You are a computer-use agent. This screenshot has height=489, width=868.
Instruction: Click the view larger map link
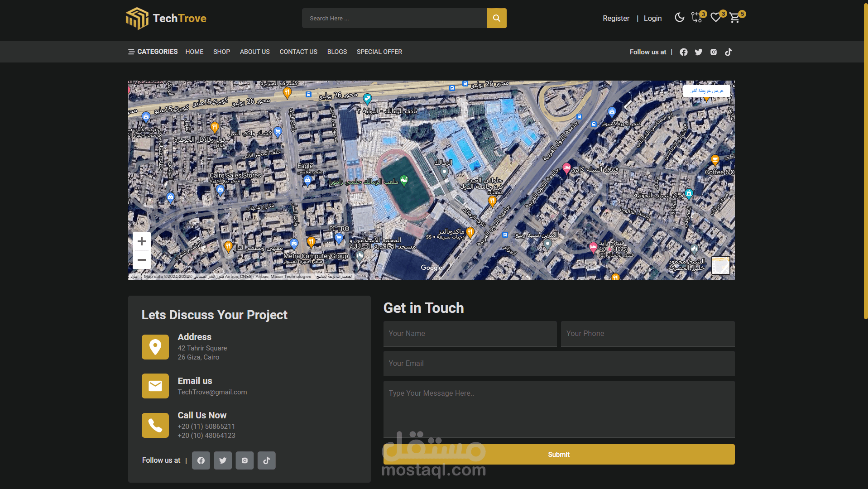706,91
